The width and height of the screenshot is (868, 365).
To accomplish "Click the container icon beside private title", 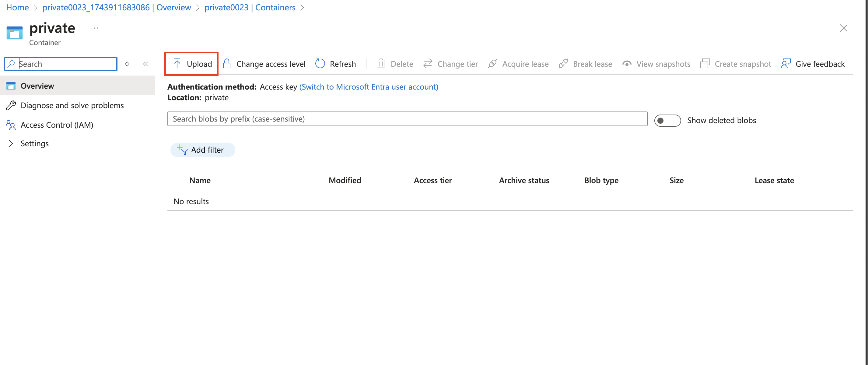I will (15, 33).
